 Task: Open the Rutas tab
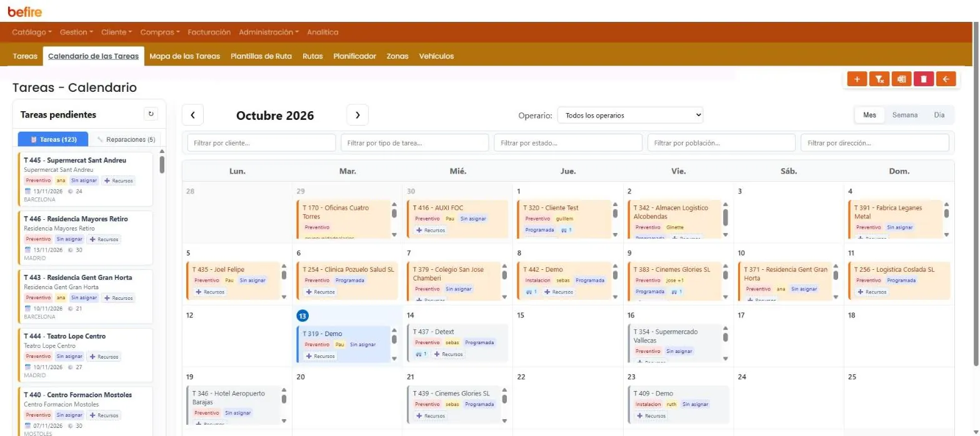coord(312,56)
